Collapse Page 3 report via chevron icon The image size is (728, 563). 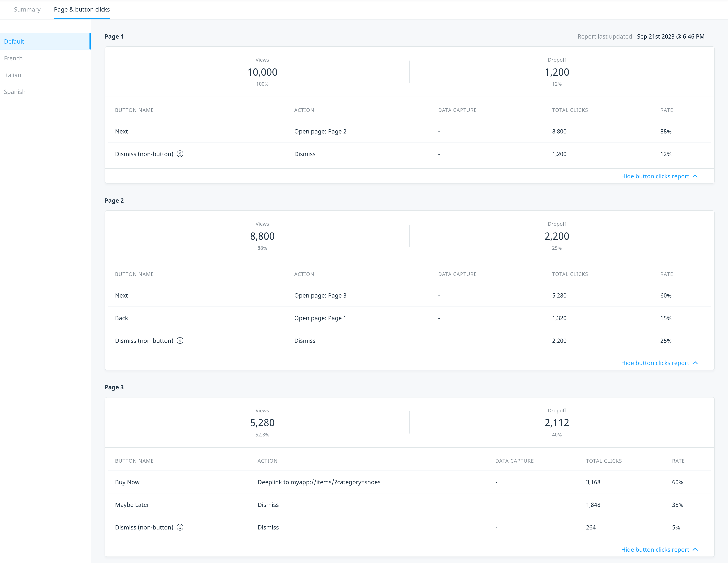tap(695, 549)
